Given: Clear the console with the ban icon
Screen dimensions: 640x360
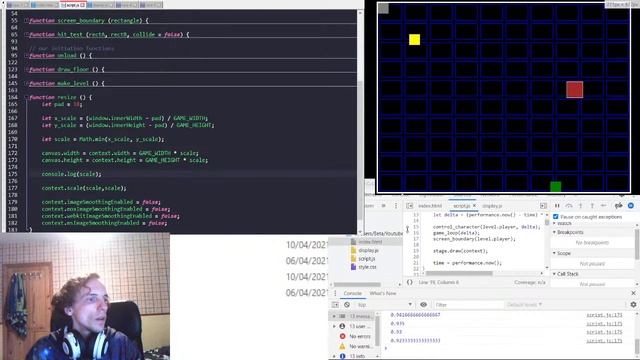Looking at the screenshot, I should pos(347,304).
